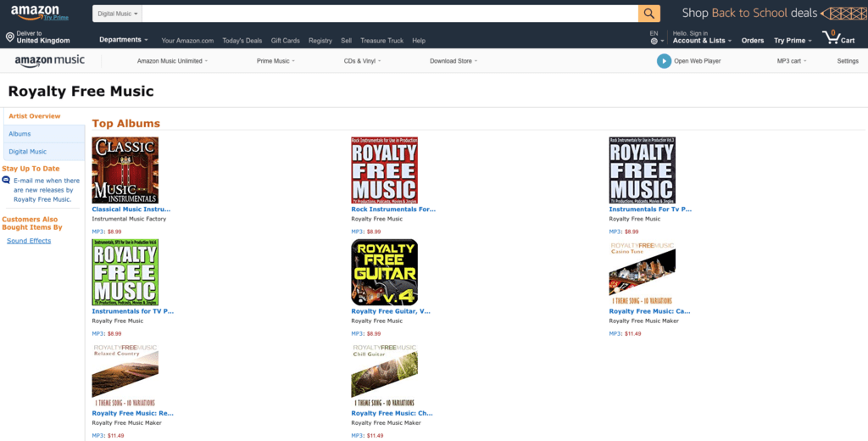Open the Registry link
Image resolution: width=868 pixels, height=441 pixels.
tap(320, 41)
